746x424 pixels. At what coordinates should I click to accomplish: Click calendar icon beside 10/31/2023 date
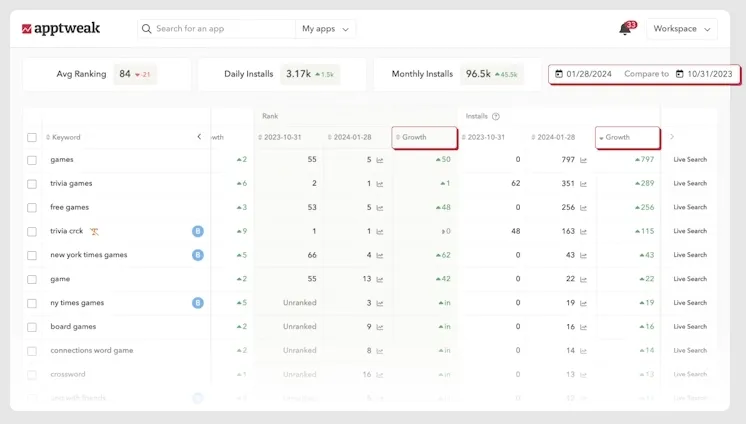(x=679, y=74)
